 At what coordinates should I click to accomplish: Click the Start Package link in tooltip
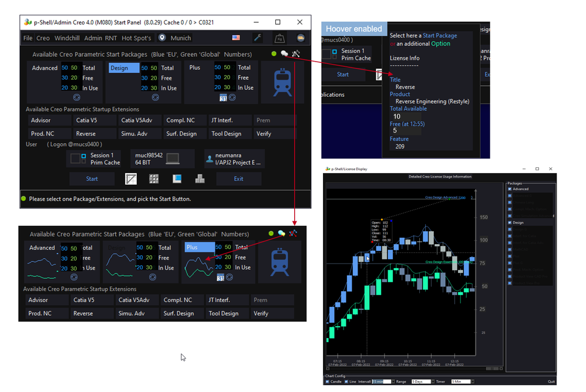point(440,35)
